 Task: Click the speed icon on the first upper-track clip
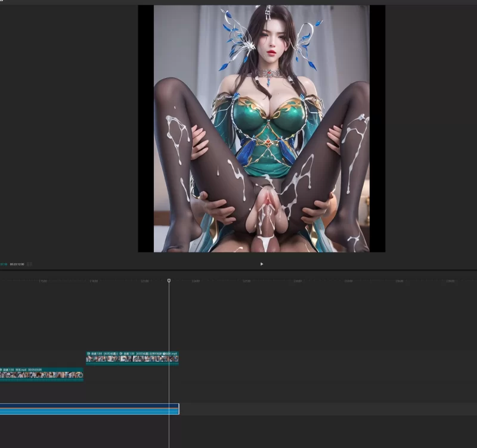pyautogui.click(x=89, y=353)
